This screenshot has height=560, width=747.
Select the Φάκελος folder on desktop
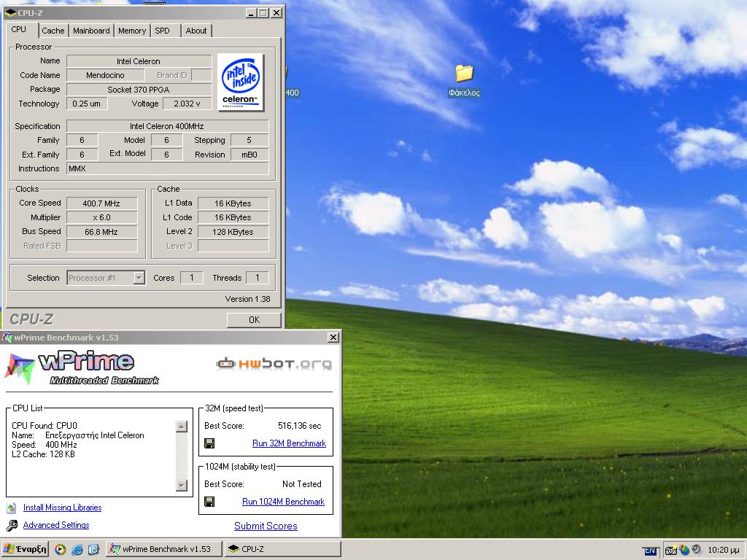[464, 81]
